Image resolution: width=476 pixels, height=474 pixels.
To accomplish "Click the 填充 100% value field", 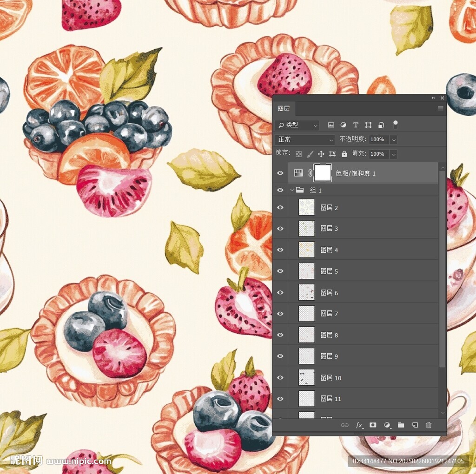I will click(x=379, y=154).
